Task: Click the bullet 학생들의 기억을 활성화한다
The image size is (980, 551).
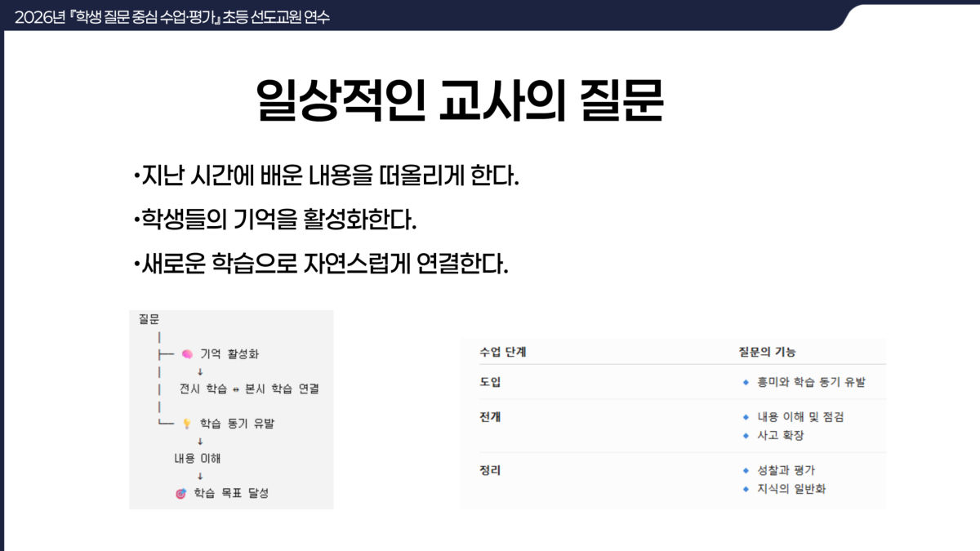Action: (x=274, y=220)
